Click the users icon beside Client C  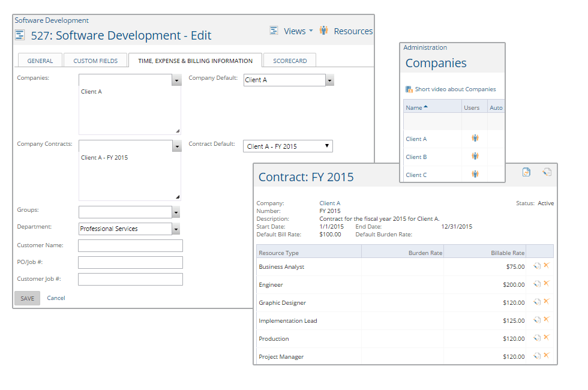[x=475, y=174]
